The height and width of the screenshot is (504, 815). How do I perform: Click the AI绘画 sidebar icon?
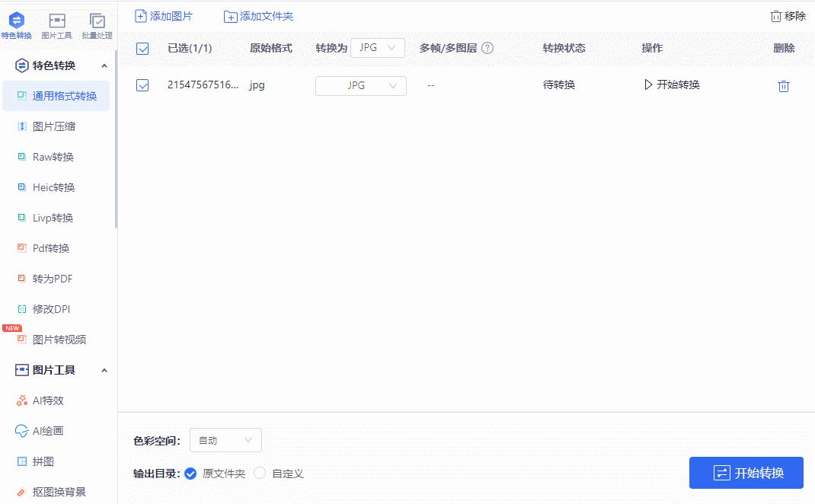click(x=22, y=431)
